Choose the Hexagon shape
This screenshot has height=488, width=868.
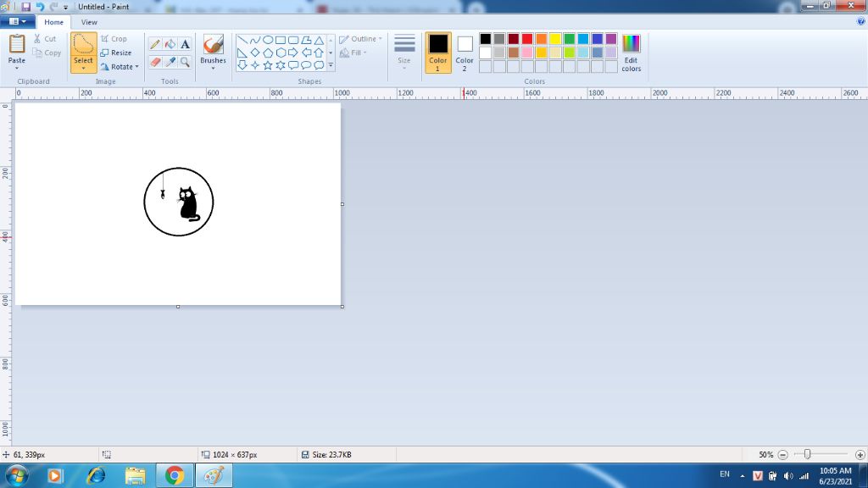point(281,53)
